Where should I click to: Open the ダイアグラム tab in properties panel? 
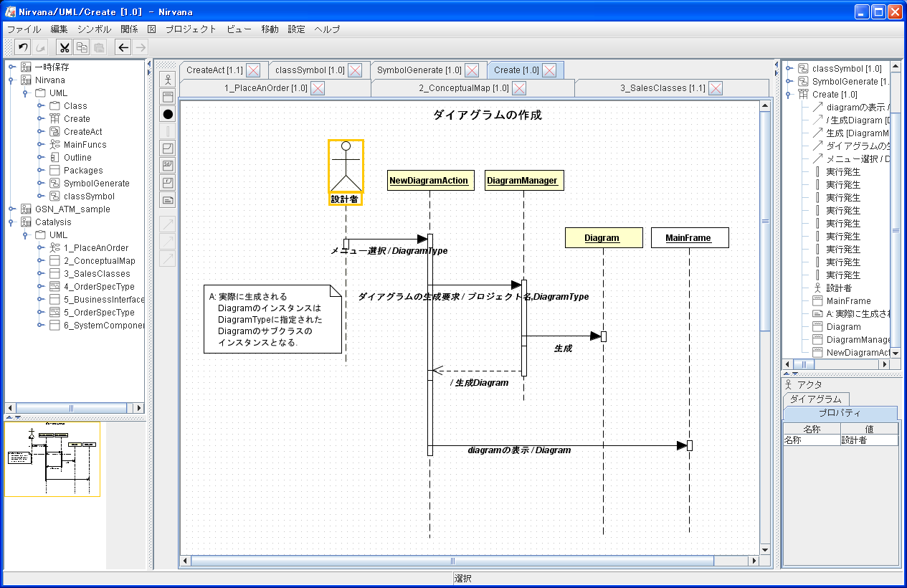click(816, 399)
